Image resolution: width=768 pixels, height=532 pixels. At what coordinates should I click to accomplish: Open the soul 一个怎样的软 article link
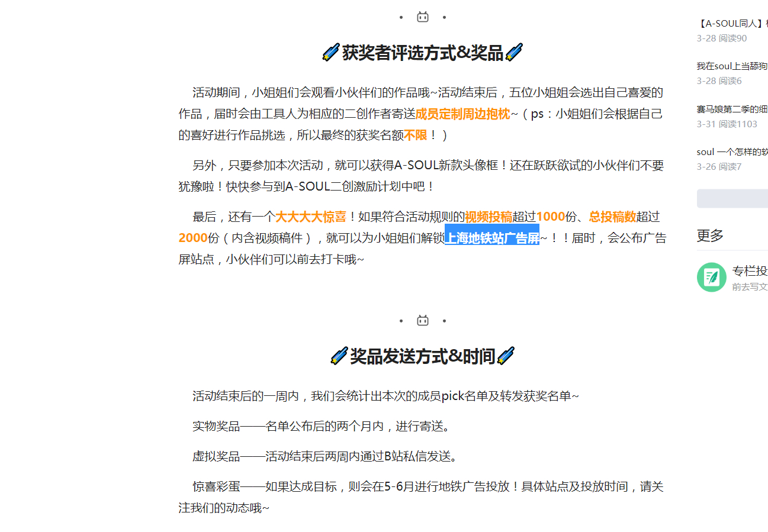(x=732, y=152)
